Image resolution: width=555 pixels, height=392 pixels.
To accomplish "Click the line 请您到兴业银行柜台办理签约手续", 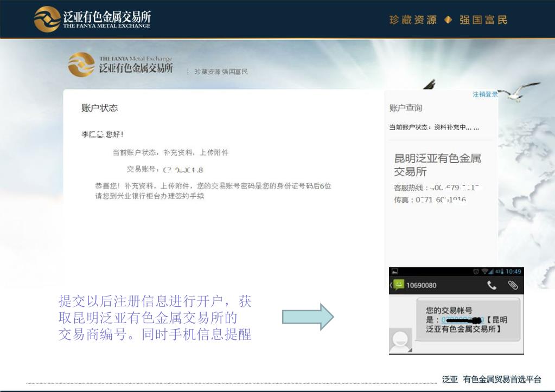I will pos(150,196).
